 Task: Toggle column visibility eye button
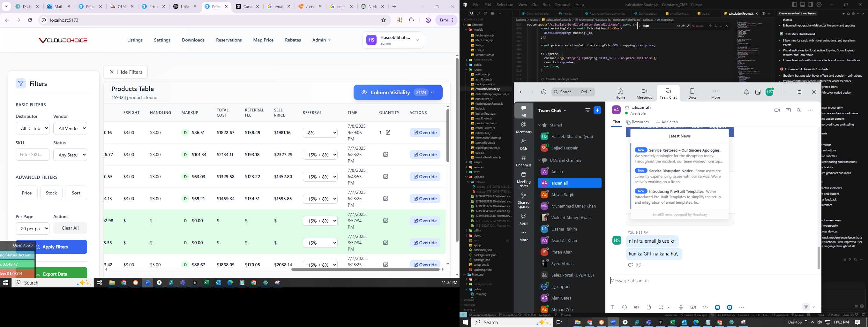398,92
